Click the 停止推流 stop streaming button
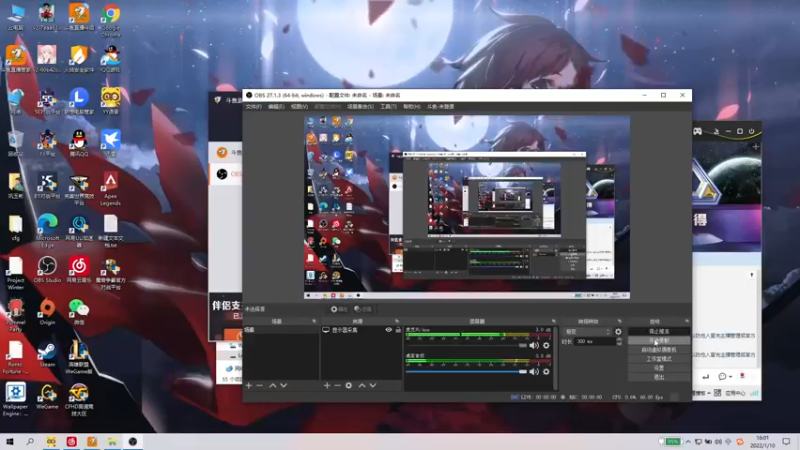The width and height of the screenshot is (800, 450). pyautogui.click(x=659, y=332)
